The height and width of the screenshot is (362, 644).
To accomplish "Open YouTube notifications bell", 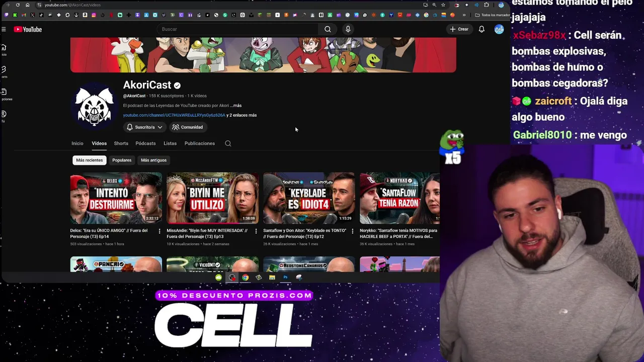I will click(x=481, y=29).
